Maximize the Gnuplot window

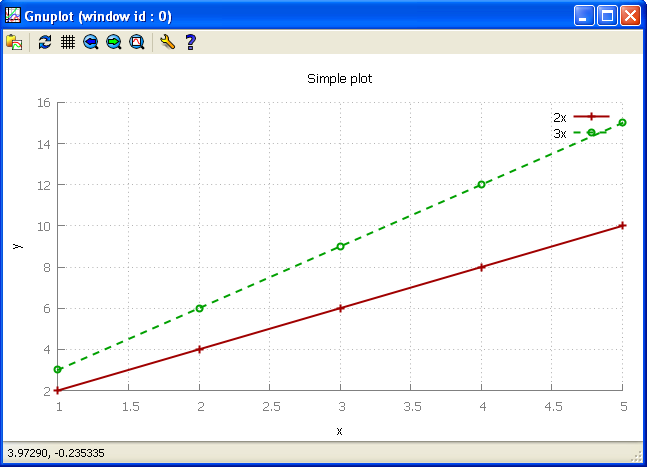point(607,16)
